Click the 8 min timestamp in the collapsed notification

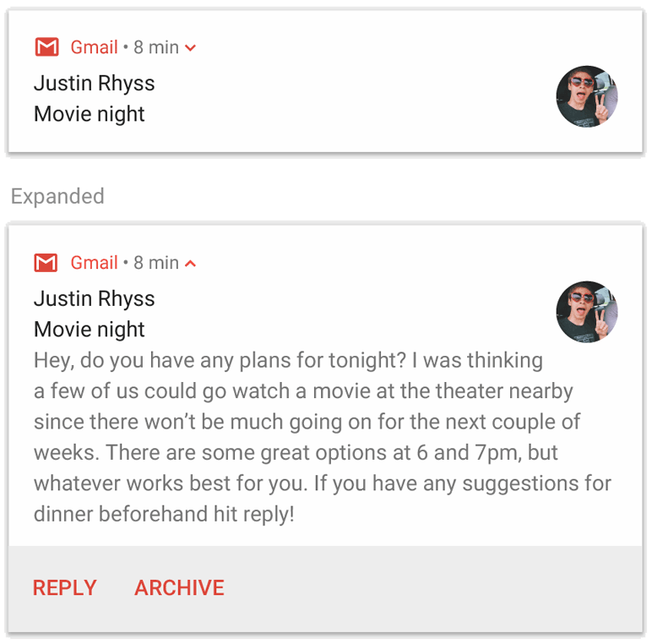click(156, 47)
